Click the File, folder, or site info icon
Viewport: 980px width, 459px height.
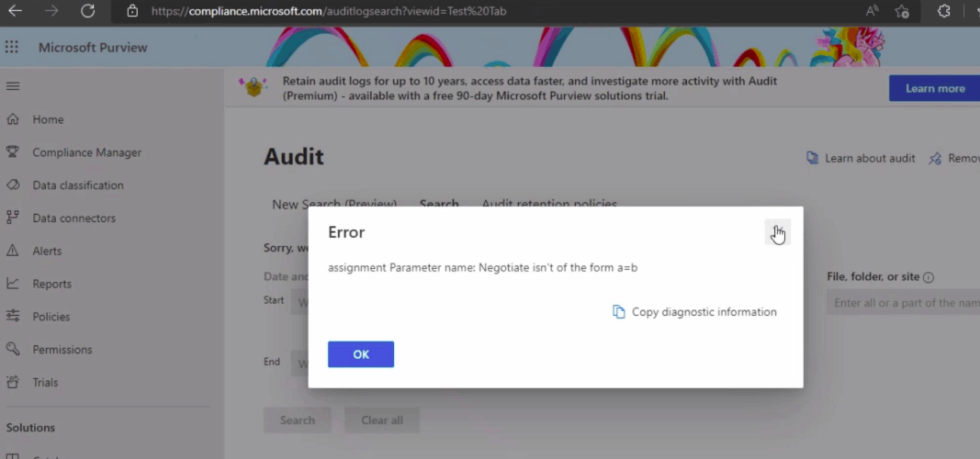coord(929,277)
